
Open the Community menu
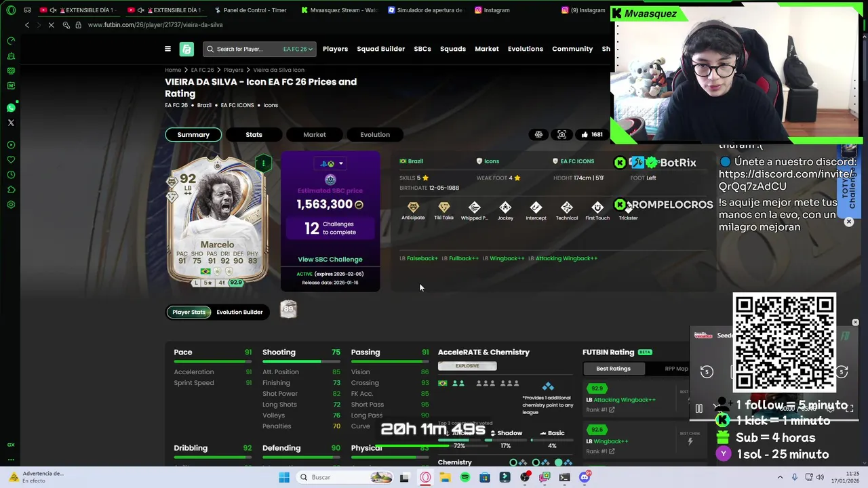pyautogui.click(x=572, y=49)
